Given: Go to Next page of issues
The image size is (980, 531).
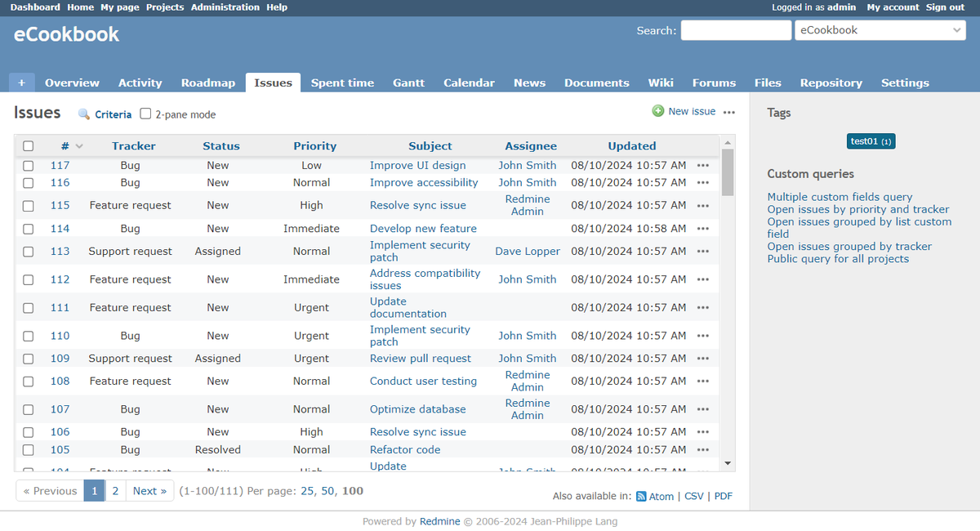Looking at the screenshot, I should [x=149, y=491].
